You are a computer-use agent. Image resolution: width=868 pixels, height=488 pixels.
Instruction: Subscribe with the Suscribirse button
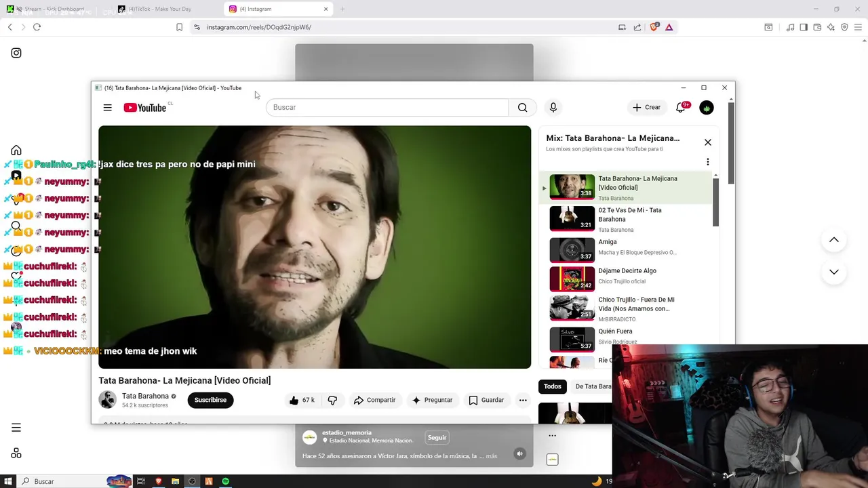point(210,400)
